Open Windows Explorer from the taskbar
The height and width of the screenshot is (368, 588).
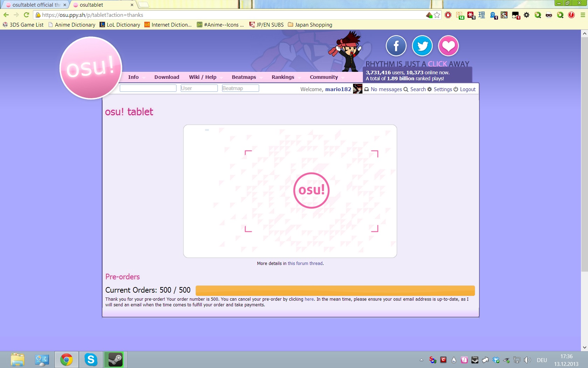click(18, 360)
